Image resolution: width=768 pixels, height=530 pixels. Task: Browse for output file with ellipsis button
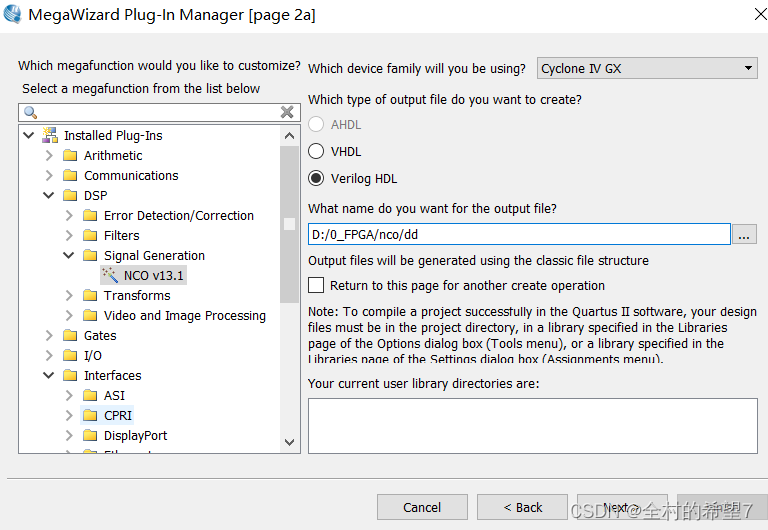[744, 235]
